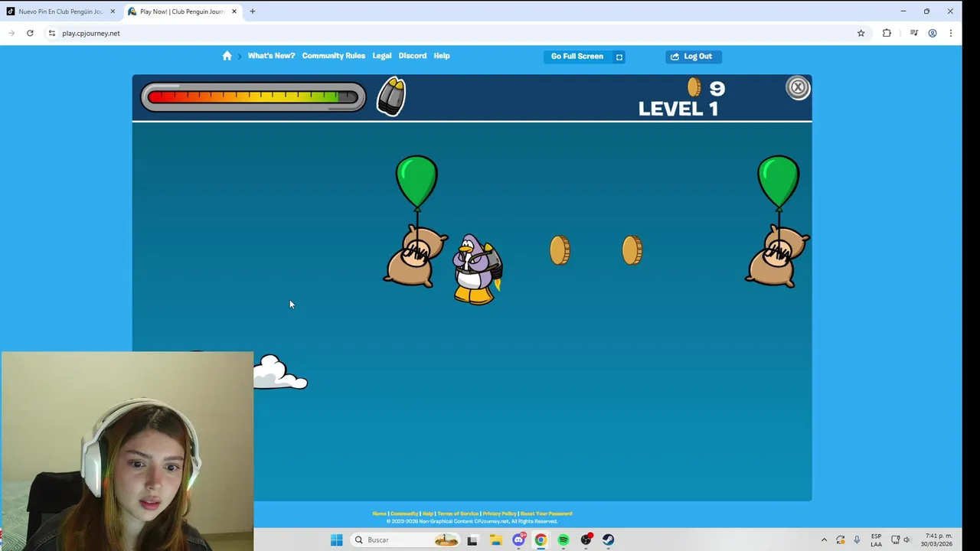The image size is (980, 551).
Task: Switch to Nuevo Pin En Club Penguin tab
Action: [60, 11]
